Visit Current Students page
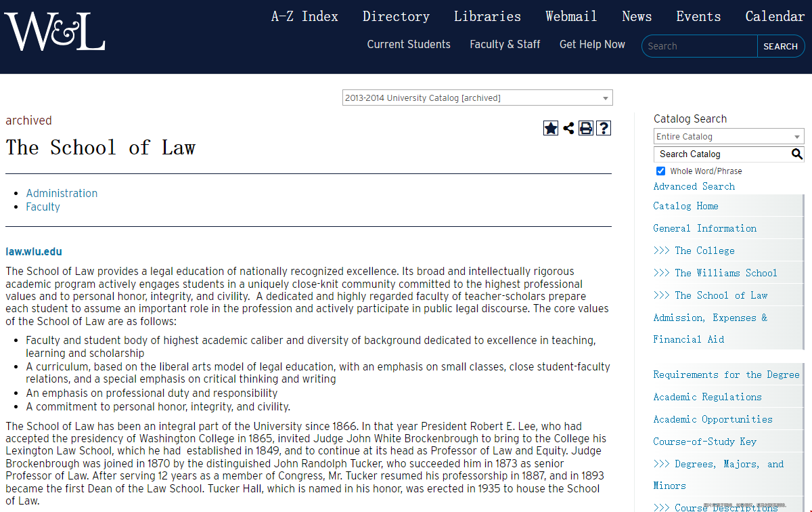 point(409,45)
